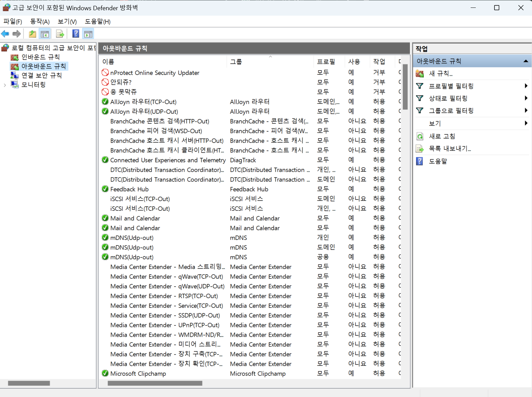Click the 그룹으로 필터링 funnel icon
Image resolution: width=532 pixels, height=397 pixels.
click(420, 110)
